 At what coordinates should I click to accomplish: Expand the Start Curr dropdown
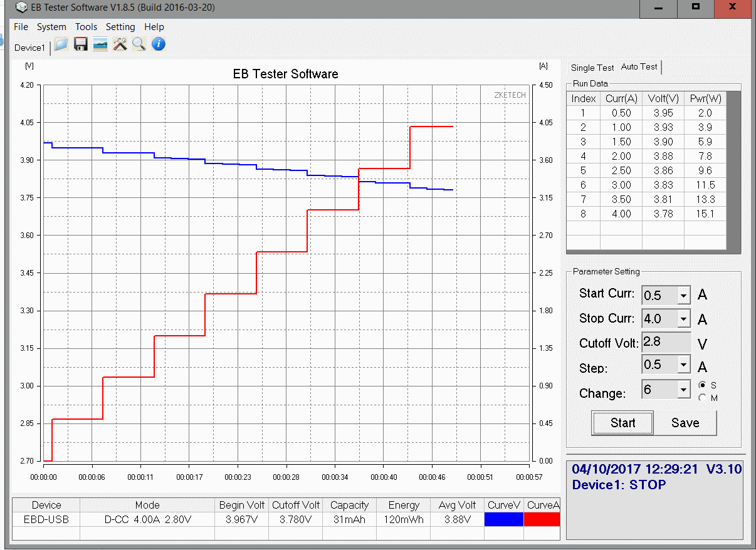pos(683,295)
